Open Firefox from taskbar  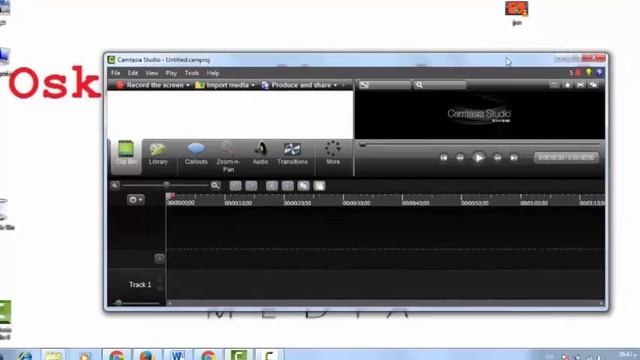coord(147,355)
